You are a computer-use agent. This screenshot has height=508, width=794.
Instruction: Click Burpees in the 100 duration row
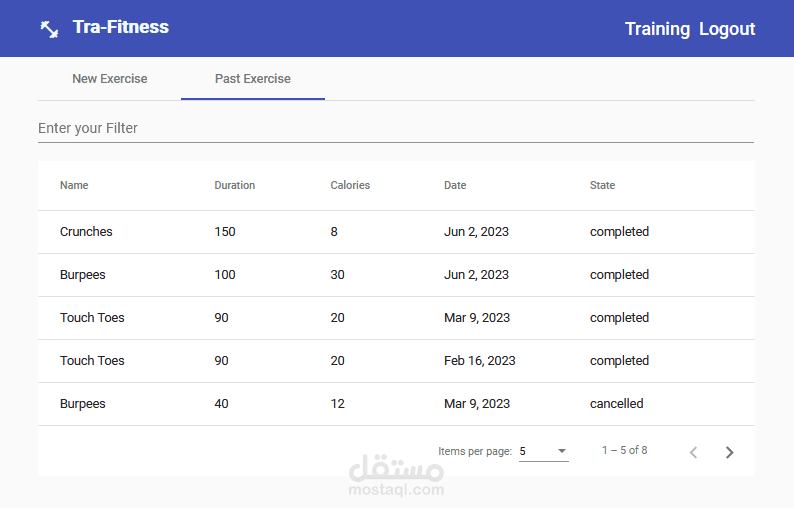[83, 275]
